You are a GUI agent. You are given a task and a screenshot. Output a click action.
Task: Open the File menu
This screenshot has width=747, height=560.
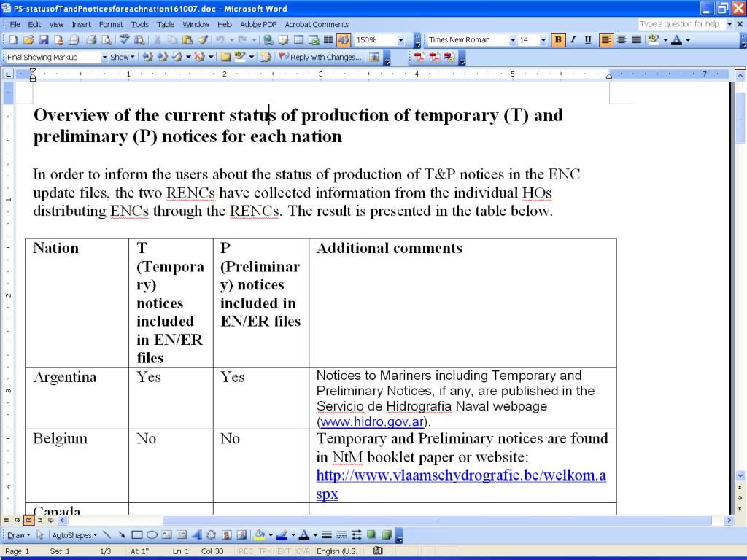point(15,24)
